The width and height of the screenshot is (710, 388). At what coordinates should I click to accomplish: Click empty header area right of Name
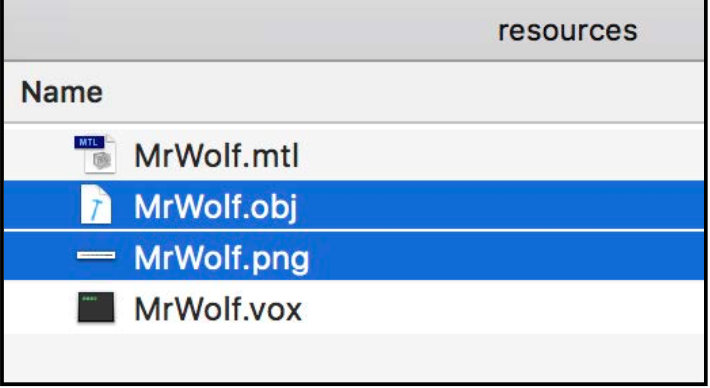pyautogui.click(x=403, y=92)
